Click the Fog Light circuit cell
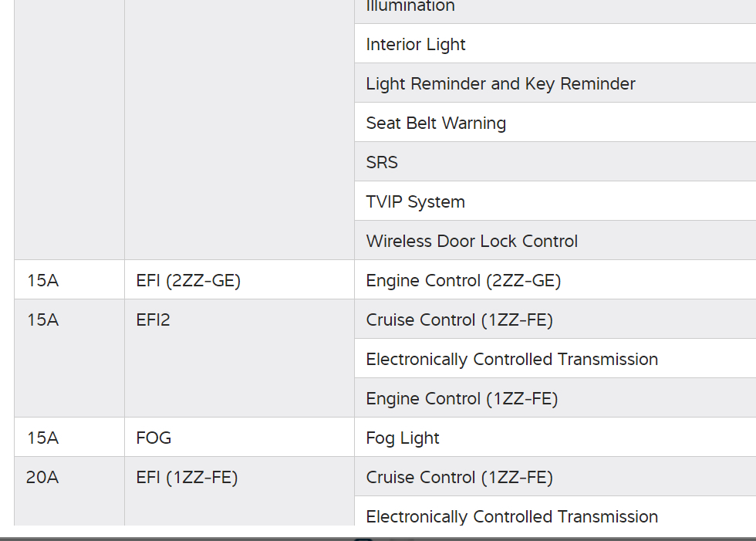Image resolution: width=756 pixels, height=541 pixels. (402, 438)
